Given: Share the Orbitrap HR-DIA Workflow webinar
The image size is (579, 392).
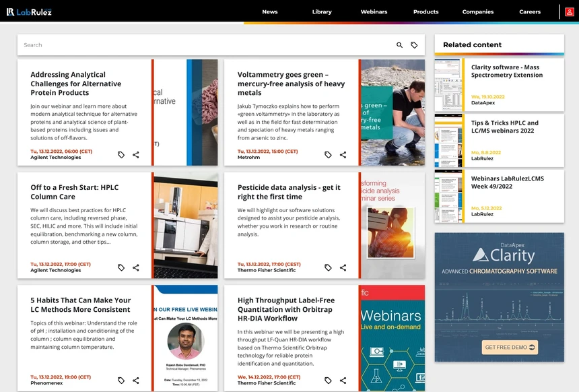Looking at the screenshot, I should [343, 380].
